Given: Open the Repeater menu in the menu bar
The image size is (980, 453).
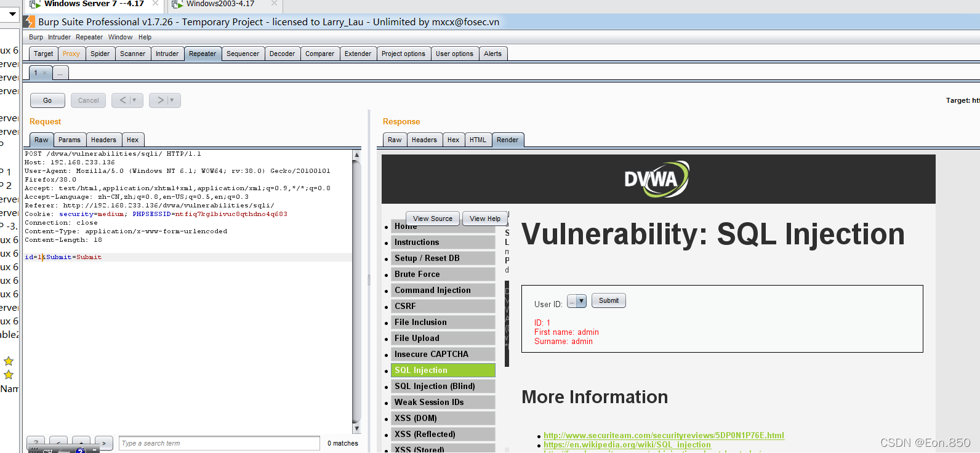Looking at the screenshot, I should click(89, 37).
